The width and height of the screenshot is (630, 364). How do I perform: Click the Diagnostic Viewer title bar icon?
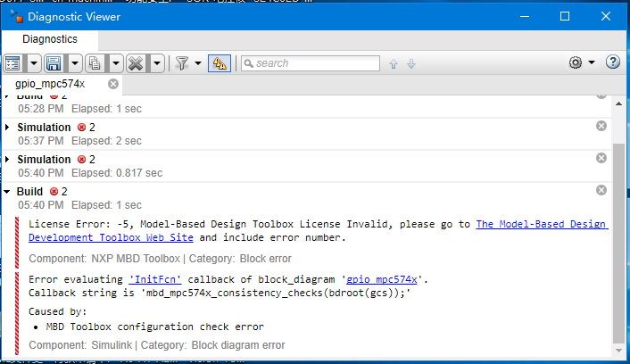[x=16, y=16]
